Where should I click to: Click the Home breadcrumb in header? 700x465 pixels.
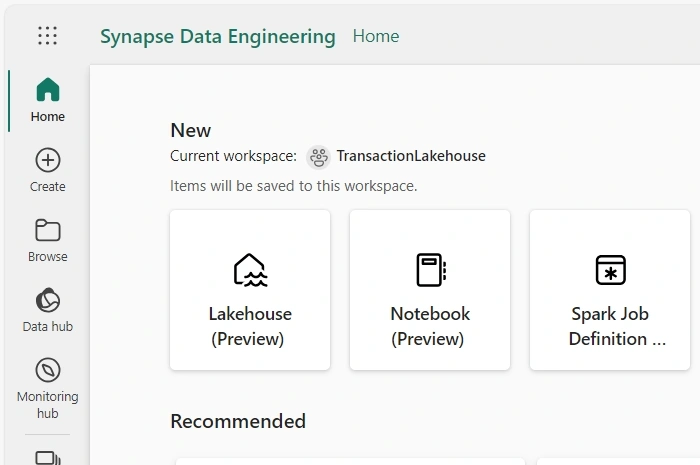(376, 36)
